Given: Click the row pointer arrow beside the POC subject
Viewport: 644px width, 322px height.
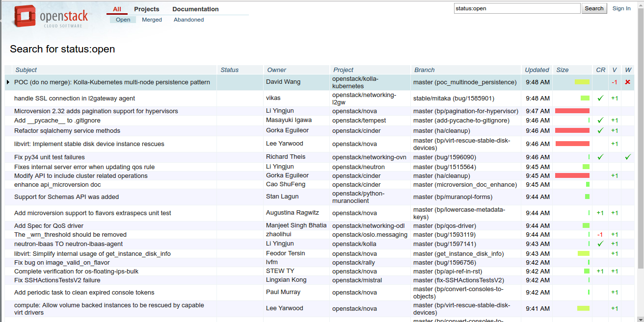Looking at the screenshot, I should point(8,82).
